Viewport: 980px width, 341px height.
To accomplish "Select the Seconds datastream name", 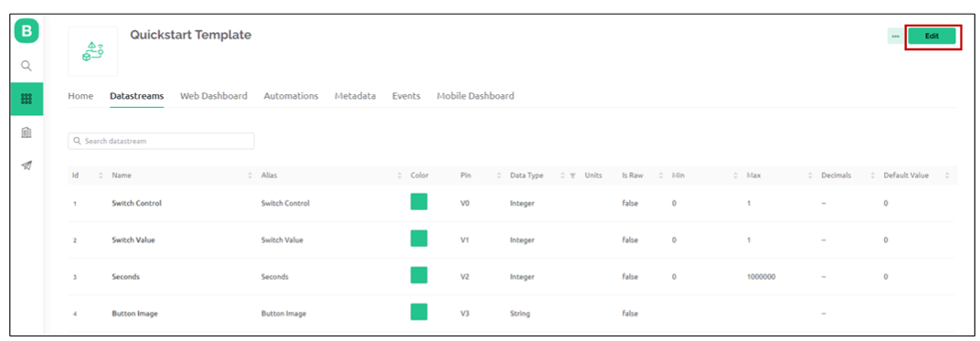I will point(125,277).
